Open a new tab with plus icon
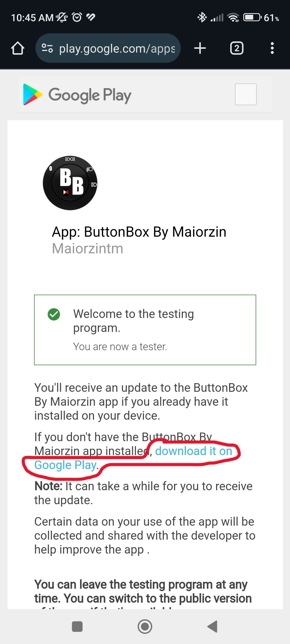The height and width of the screenshot is (644, 290). tap(200, 48)
